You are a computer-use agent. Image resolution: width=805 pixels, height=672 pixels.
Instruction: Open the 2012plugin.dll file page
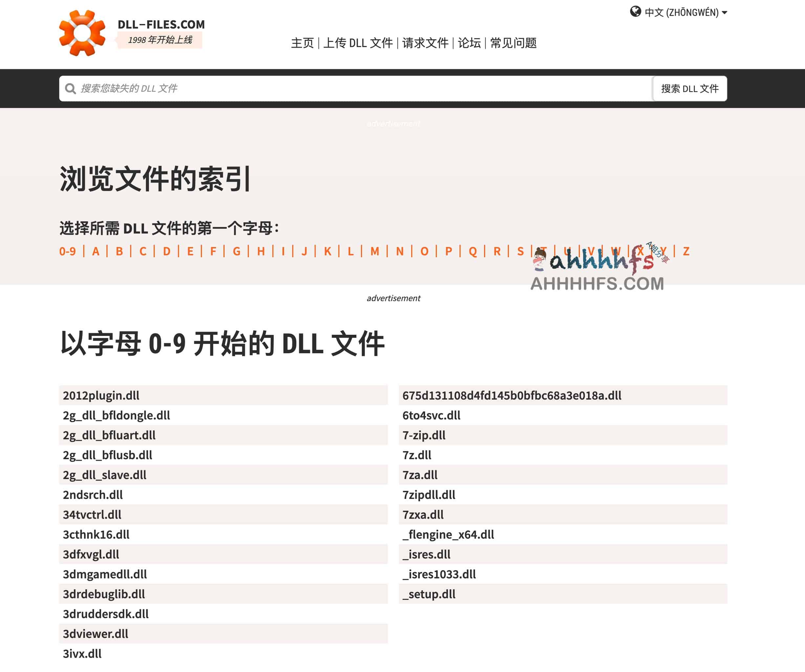(101, 395)
